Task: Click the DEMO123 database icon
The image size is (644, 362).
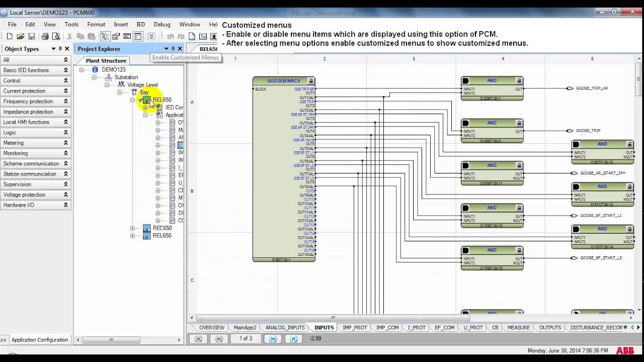Action: tap(95, 70)
